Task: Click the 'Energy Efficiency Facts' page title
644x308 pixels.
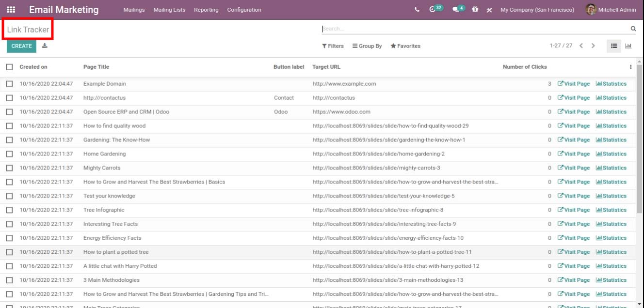Action: [112, 238]
